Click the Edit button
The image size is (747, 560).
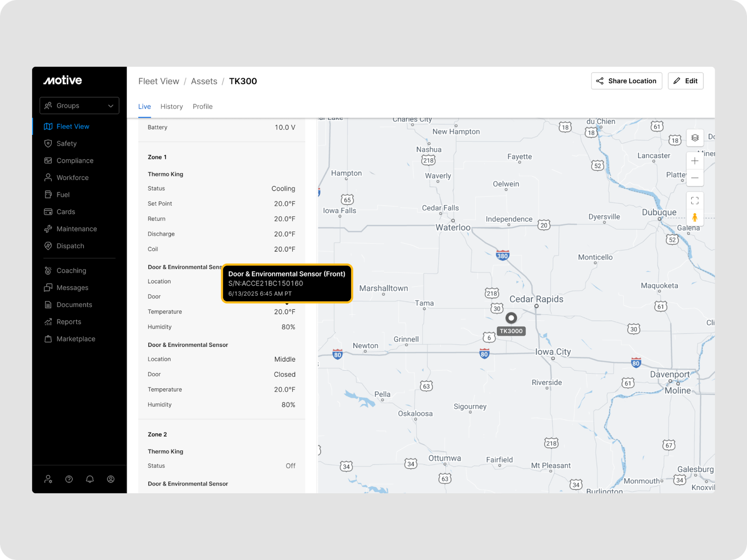[x=685, y=81]
